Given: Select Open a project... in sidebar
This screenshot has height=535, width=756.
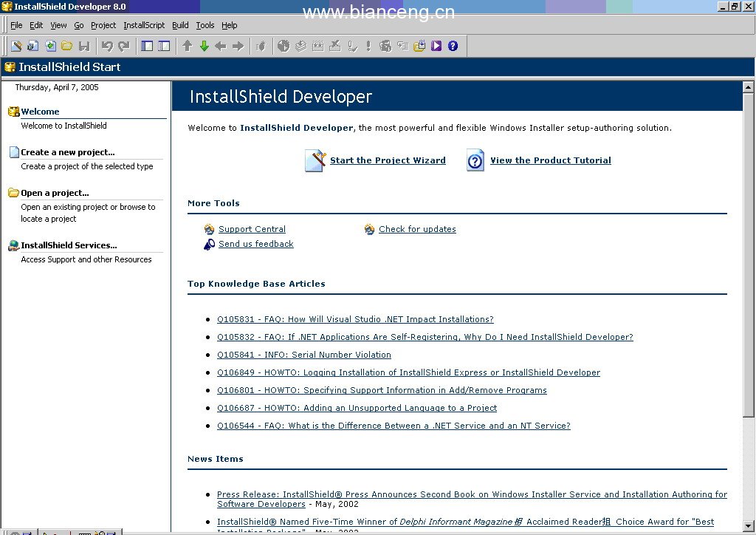Looking at the screenshot, I should click(x=55, y=193).
